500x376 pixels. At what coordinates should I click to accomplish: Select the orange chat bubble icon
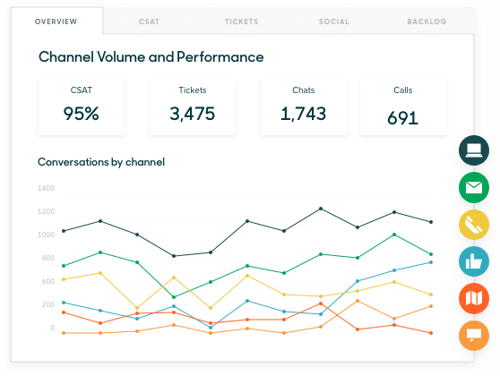point(474,336)
